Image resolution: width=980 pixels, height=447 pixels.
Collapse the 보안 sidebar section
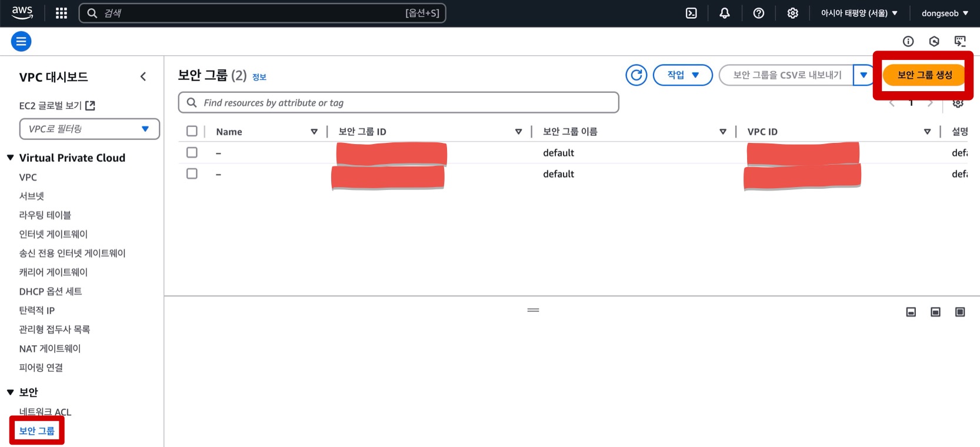[x=10, y=392]
